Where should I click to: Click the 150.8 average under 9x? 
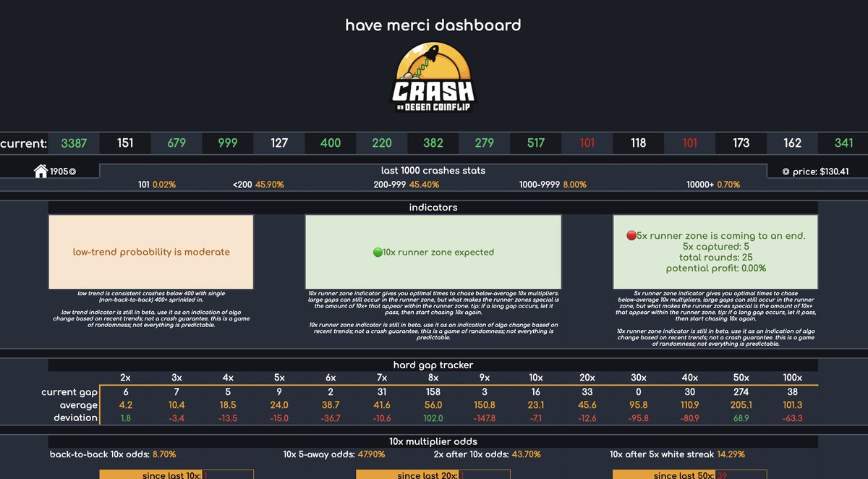click(x=485, y=405)
